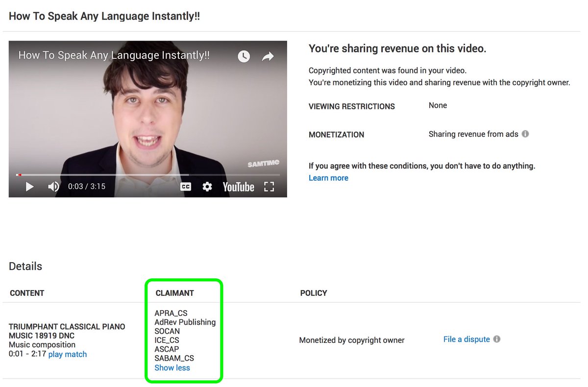Select the ASCAP claimant entry

(167, 349)
